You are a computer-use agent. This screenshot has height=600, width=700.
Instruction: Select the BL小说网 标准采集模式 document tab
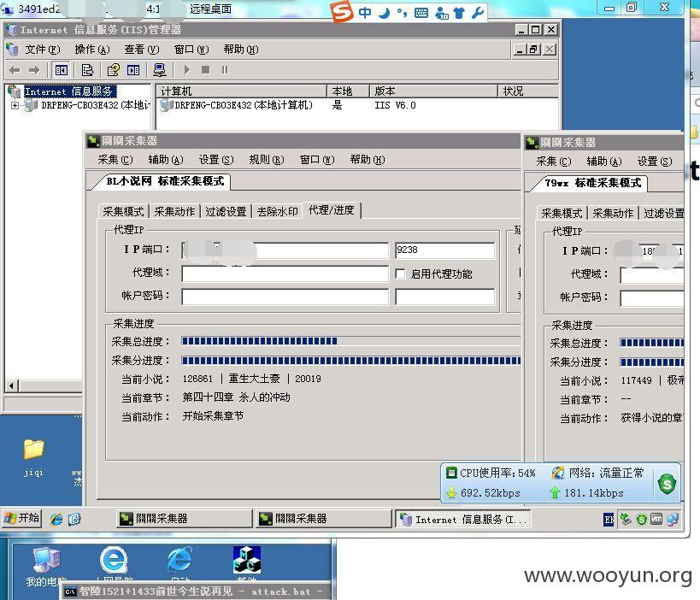coord(165,181)
